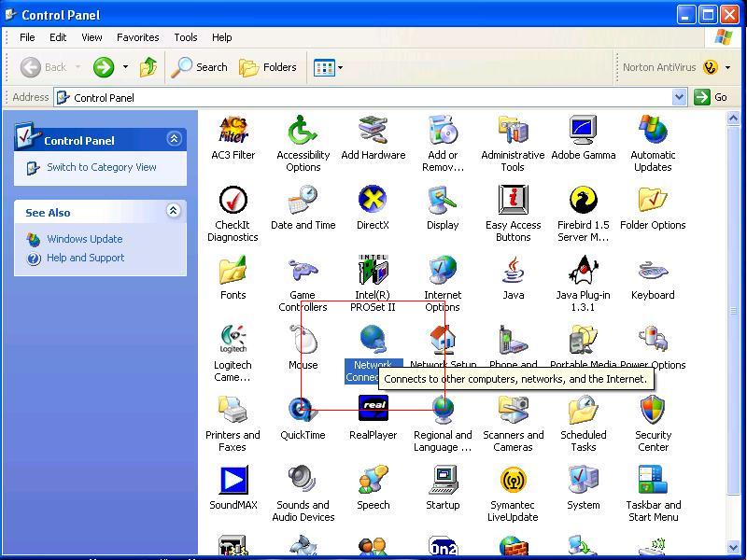The width and height of the screenshot is (747, 560).
Task: Click in the Address bar field
Action: click(x=363, y=98)
